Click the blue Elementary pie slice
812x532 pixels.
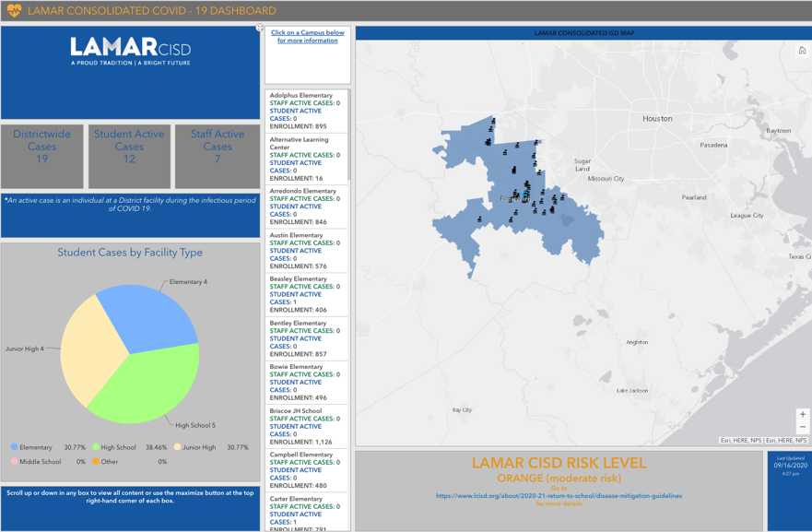[x=149, y=317]
